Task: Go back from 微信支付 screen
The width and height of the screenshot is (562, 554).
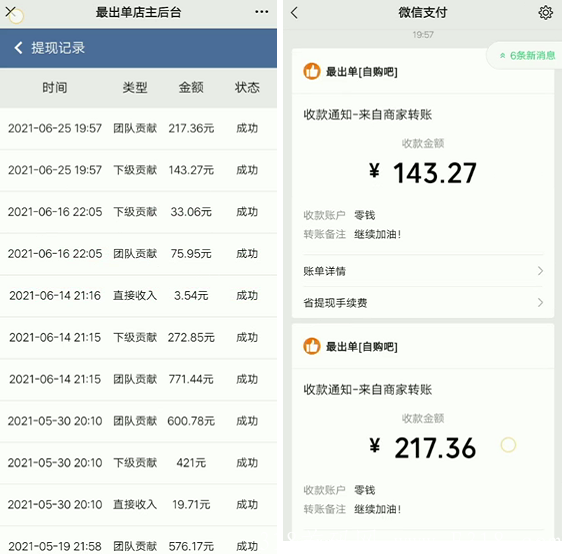Action: coord(294,13)
